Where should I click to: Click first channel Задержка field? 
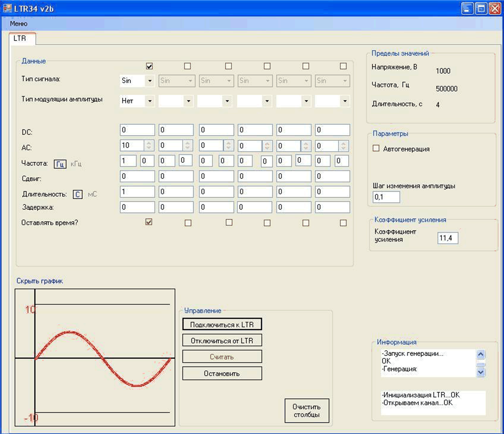[137, 207]
